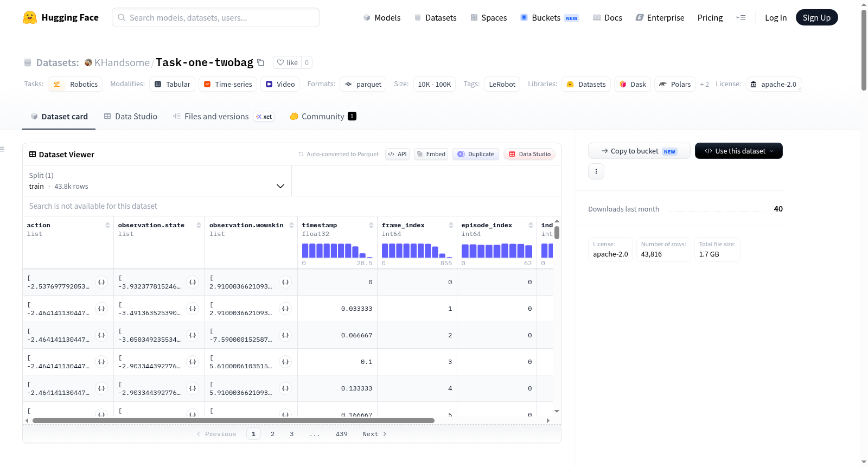Click the Log In link
This screenshot has height=467, width=868.
tap(776, 18)
